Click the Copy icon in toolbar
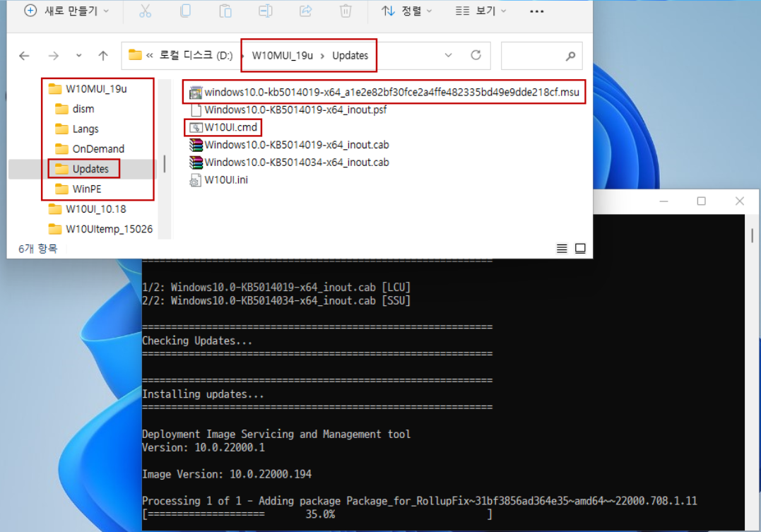This screenshot has width=761, height=532. [x=185, y=11]
